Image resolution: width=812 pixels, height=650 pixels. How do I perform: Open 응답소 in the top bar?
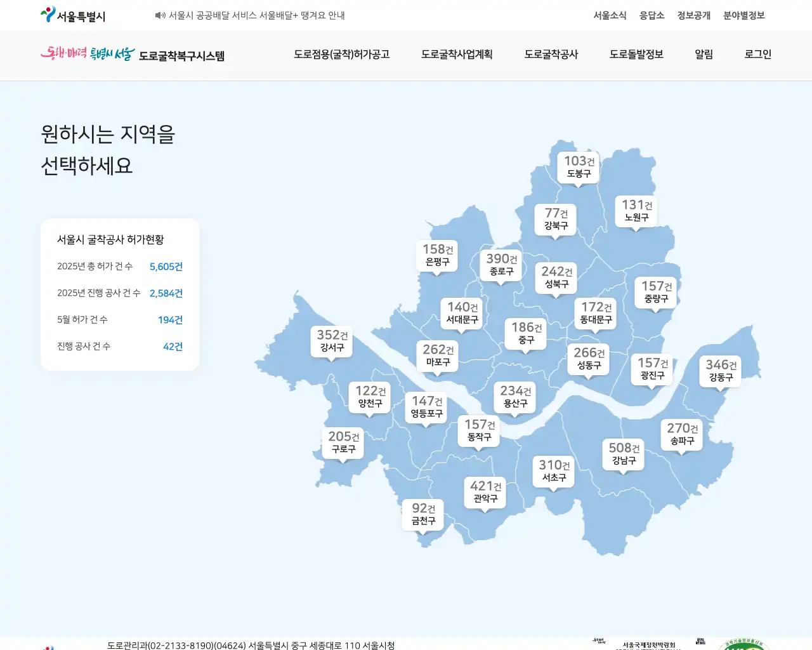[652, 15]
